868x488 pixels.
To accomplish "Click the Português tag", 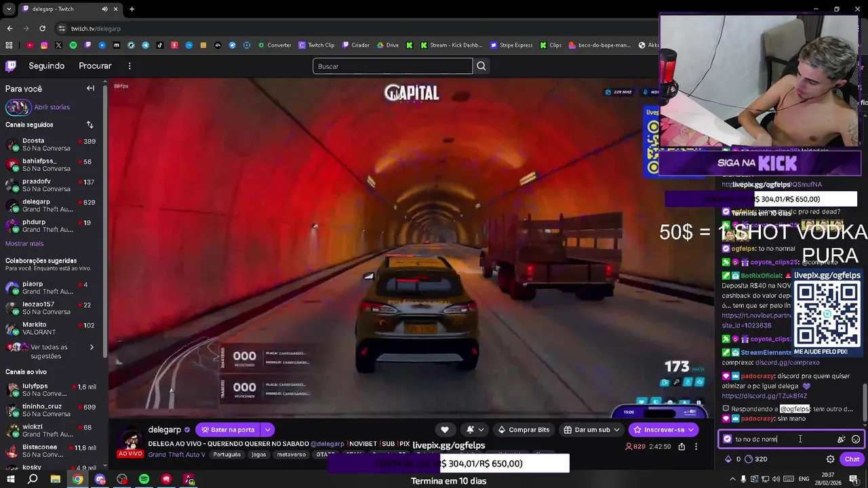I will pos(226,455).
